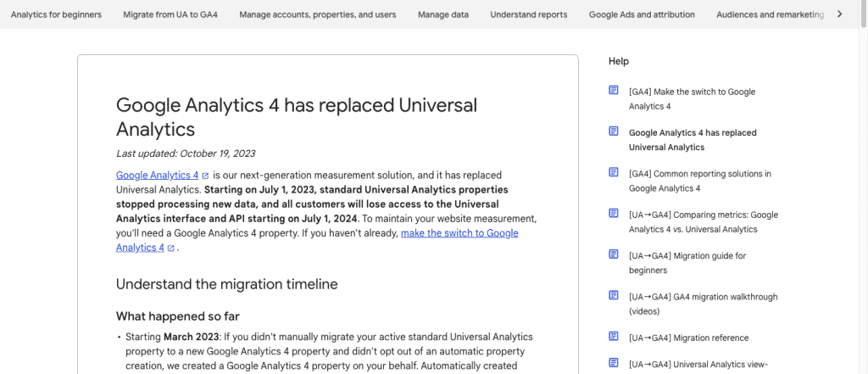Open Comparing metrics: Google Analytics 4 vs. Universal Analytics

click(x=703, y=222)
